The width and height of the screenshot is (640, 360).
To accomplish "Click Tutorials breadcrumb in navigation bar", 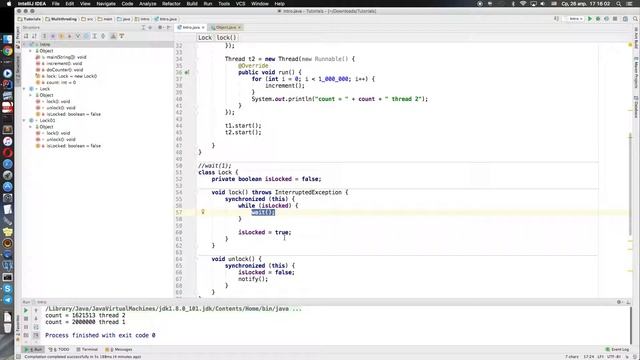I will coord(29,19).
